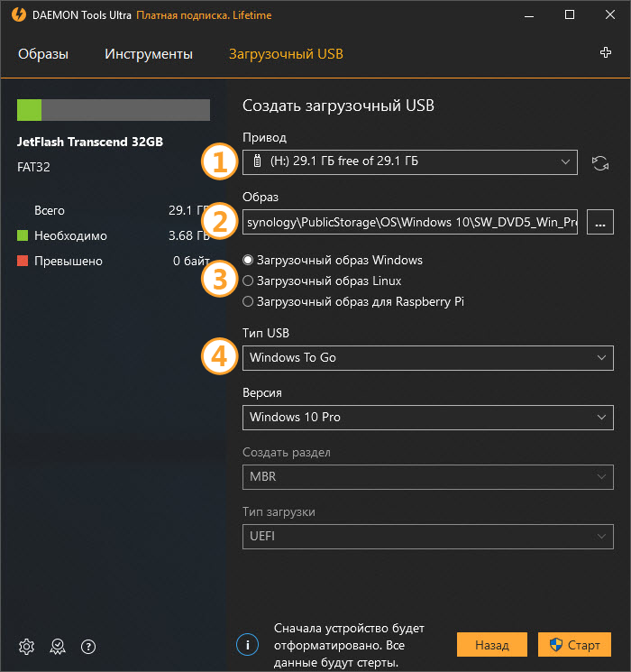631x672 pixels.
Task: Open the Тип USB Windows To Go dropdown
Action: (x=428, y=358)
